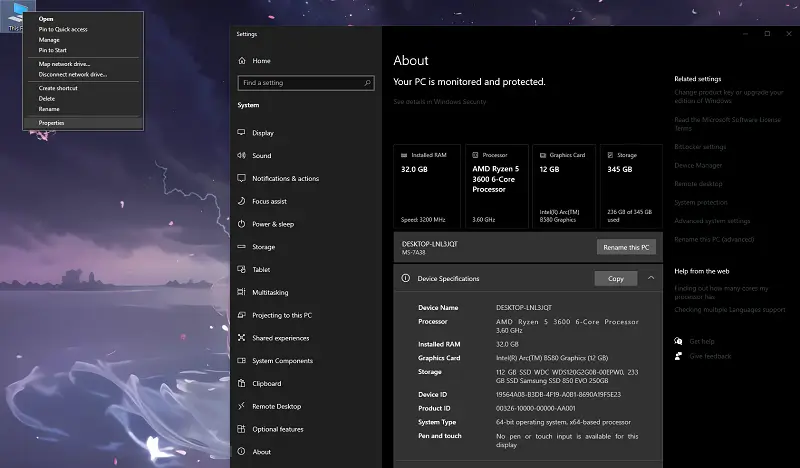Open the Device Manager link
The width and height of the screenshot is (800, 468).
click(697, 165)
